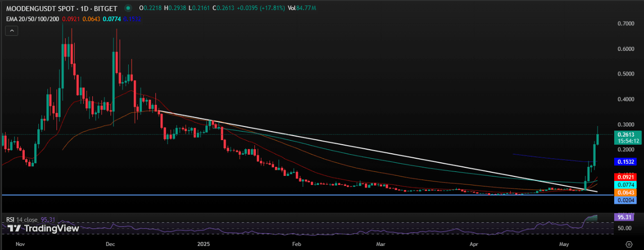Click the 2025 label on time axis
644x250 pixels.
[203, 244]
